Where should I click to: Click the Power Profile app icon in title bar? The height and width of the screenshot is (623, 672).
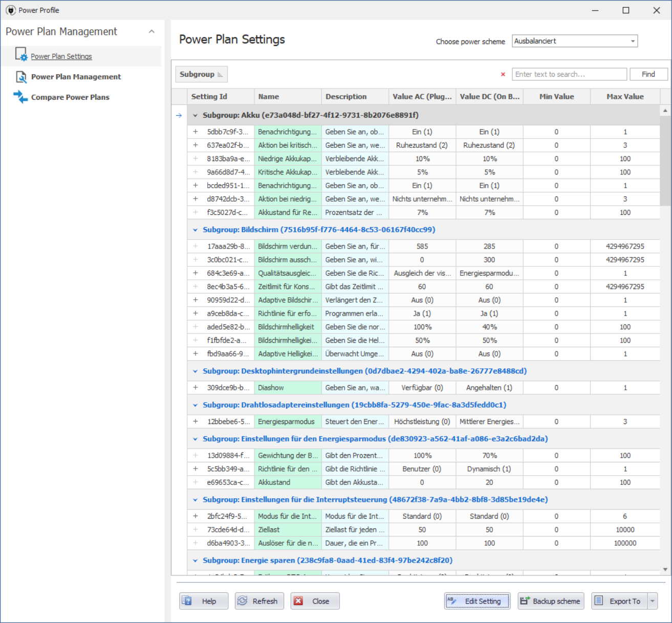[x=11, y=10]
